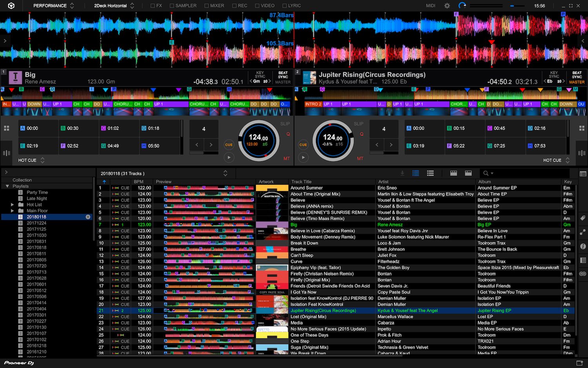Click the expand arrow left of the waveforms

(5, 41)
